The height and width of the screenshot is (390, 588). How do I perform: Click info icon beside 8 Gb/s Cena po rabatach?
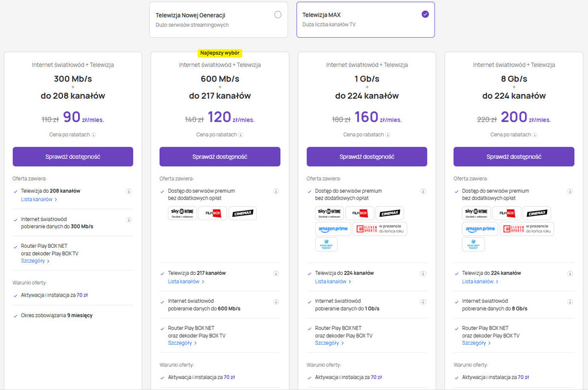pyautogui.click(x=535, y=135)
